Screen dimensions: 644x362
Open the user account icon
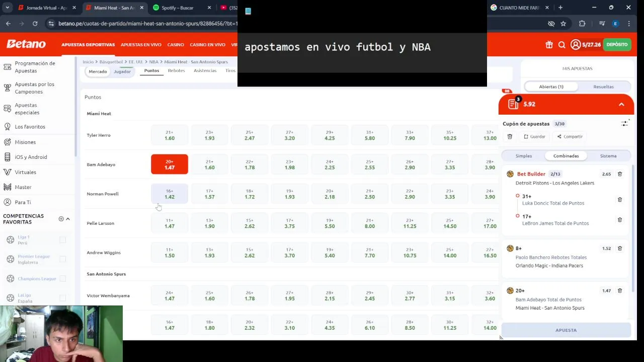click(x=575, y=45)
